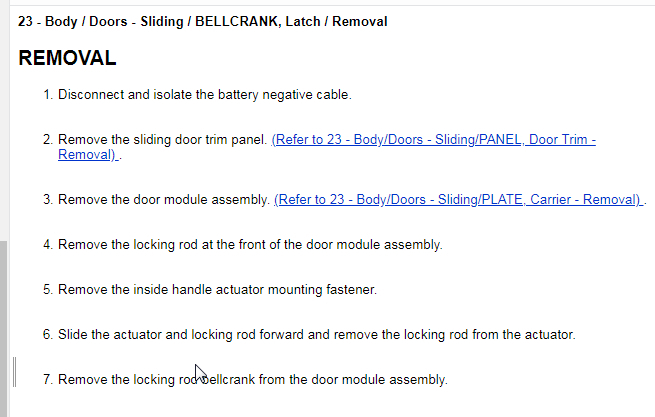Click the 'Remove the door module assembly' text
This screenshot has height=417, width=655.
[164, 200]
